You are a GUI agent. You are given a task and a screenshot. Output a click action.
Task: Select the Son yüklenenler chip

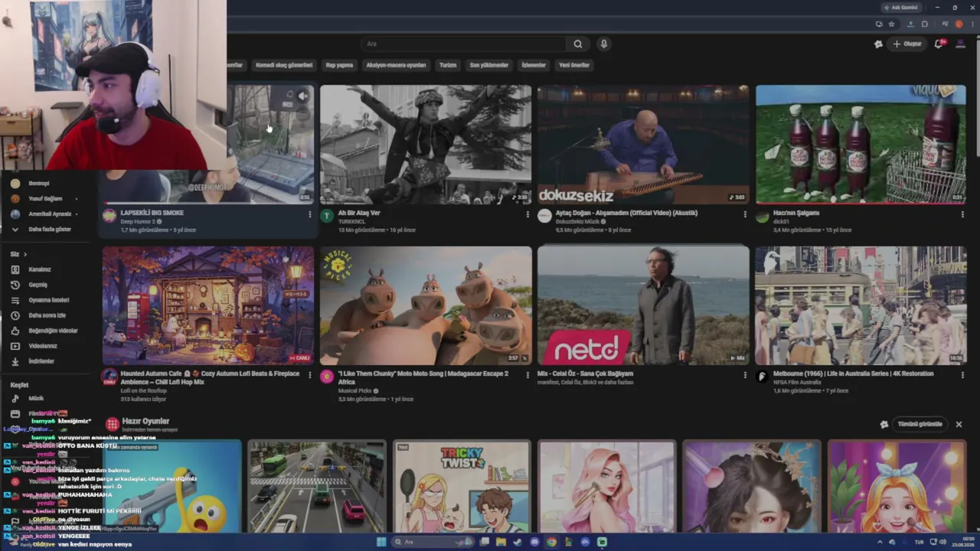488,65
